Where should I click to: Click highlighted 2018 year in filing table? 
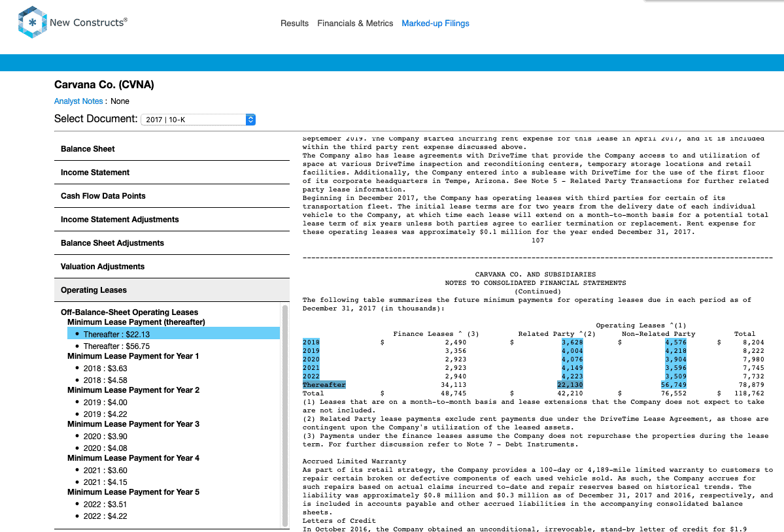coord(311,342)
